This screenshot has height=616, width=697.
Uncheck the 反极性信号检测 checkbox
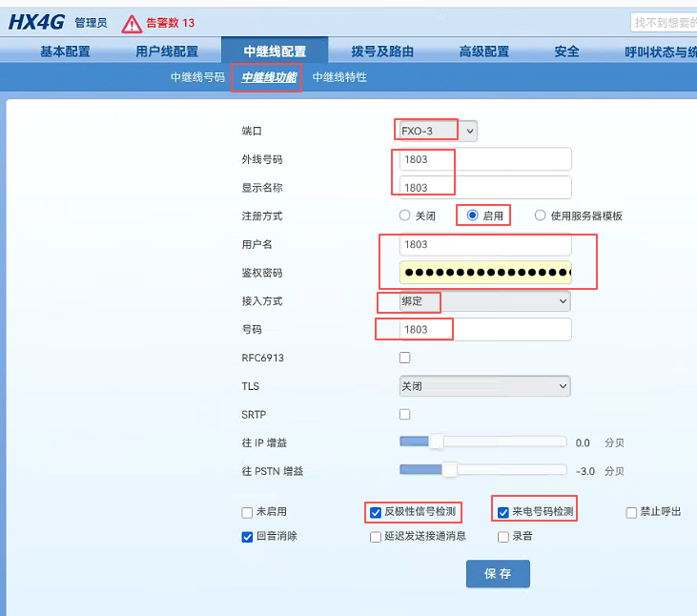[x=376, y=513]
